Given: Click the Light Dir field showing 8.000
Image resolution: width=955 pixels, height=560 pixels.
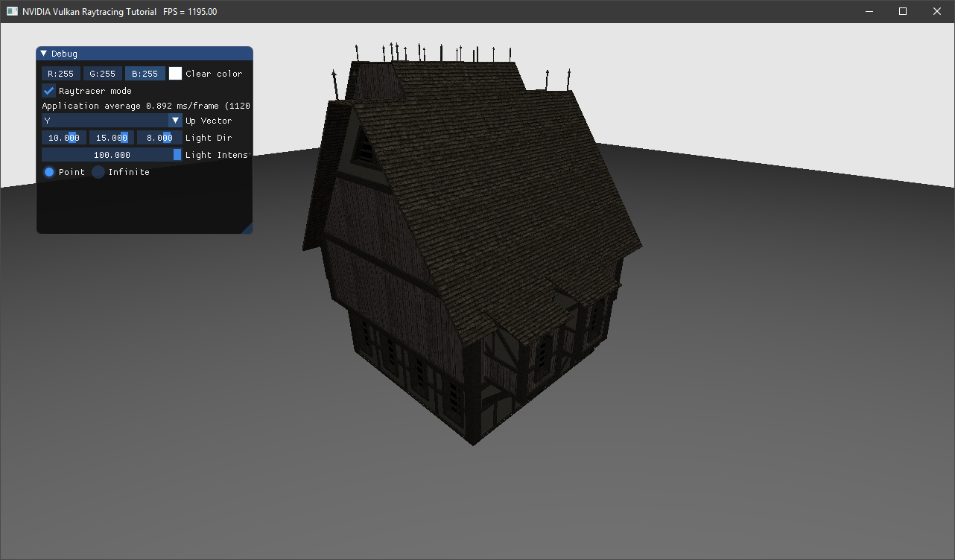Looking at the screenshot, I should (x=159, y=138).
